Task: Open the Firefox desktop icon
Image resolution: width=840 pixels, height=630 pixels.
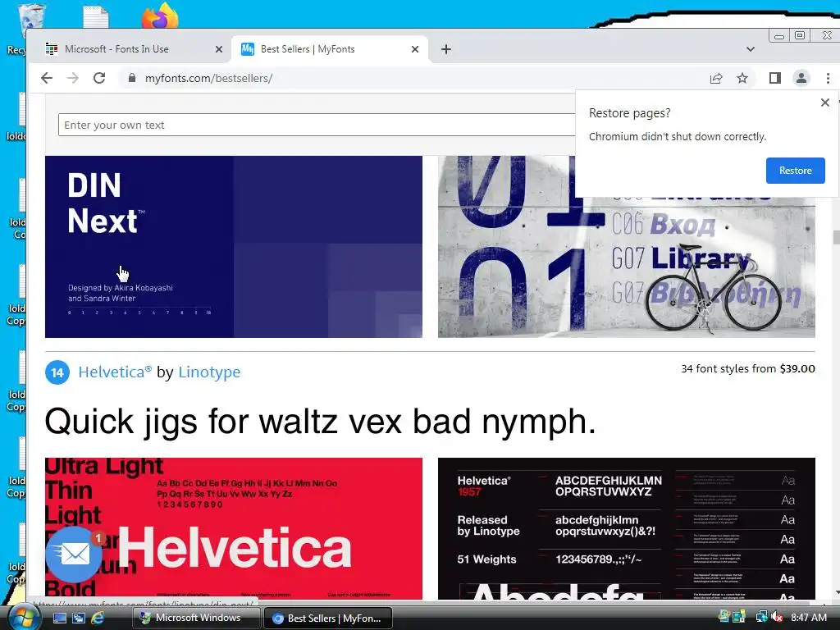Action: tap(160, 16)
